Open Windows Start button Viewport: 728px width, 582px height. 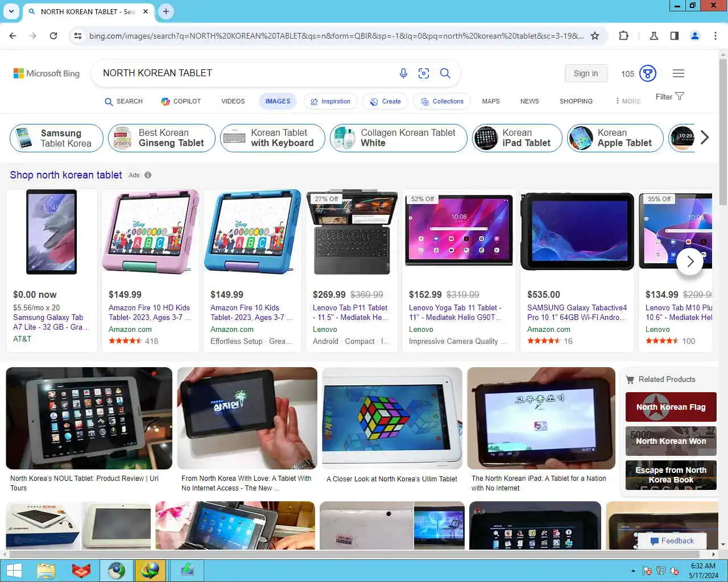(14, 571)
